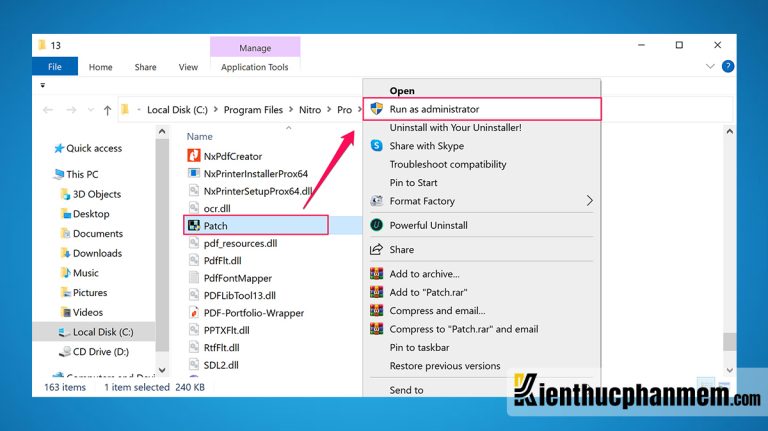768x431 pixels.
Task: Choose Troubleshoot compatibility from context menu
Action: click(x=448, y=164)
